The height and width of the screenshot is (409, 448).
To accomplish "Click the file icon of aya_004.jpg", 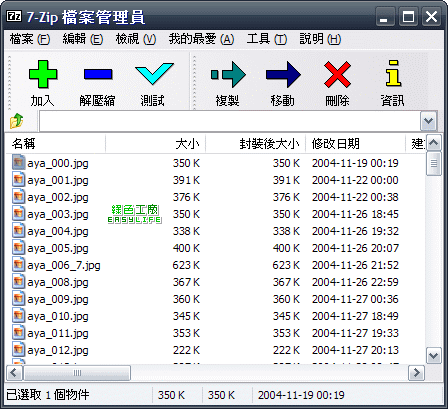I will (18, 230).
